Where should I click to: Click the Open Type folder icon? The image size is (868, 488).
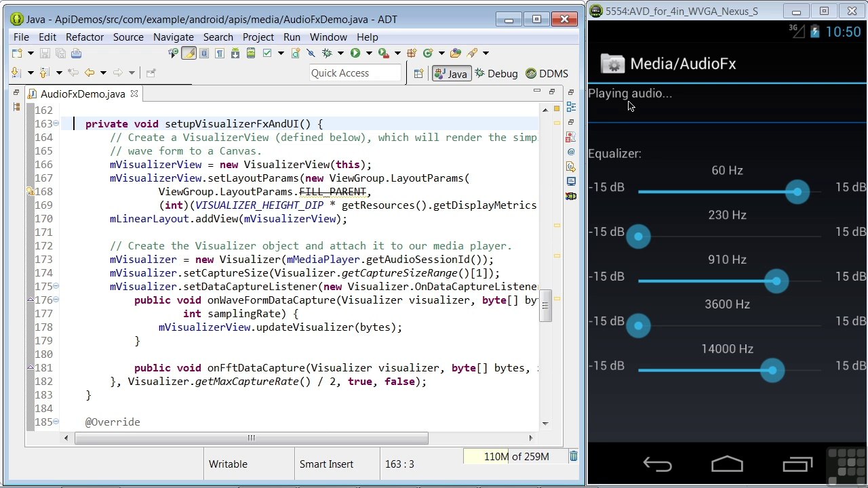point(456,53)
